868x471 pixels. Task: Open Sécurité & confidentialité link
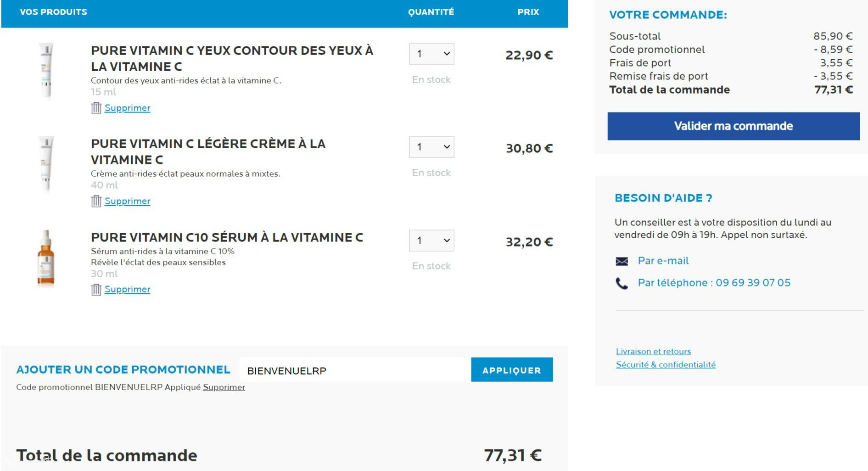(666, 364)
